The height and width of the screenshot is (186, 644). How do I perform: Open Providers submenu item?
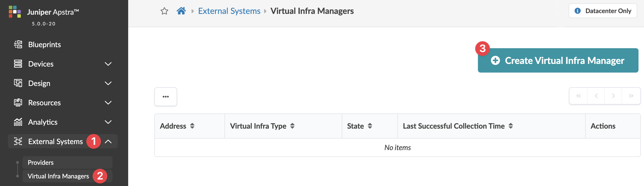point(41,162)
